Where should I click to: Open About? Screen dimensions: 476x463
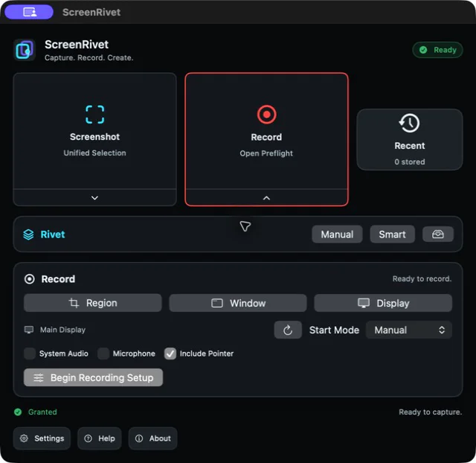[x=153, y=438]
